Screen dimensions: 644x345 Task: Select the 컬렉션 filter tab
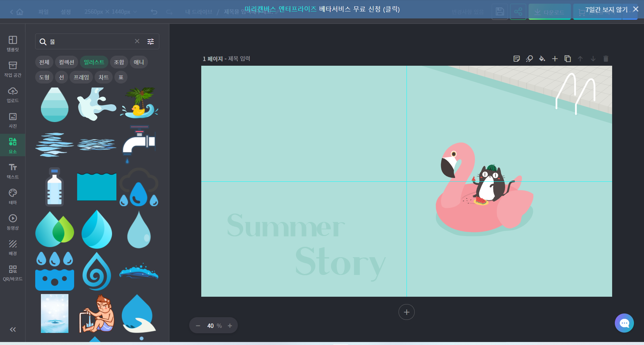(x=66, y=62)
